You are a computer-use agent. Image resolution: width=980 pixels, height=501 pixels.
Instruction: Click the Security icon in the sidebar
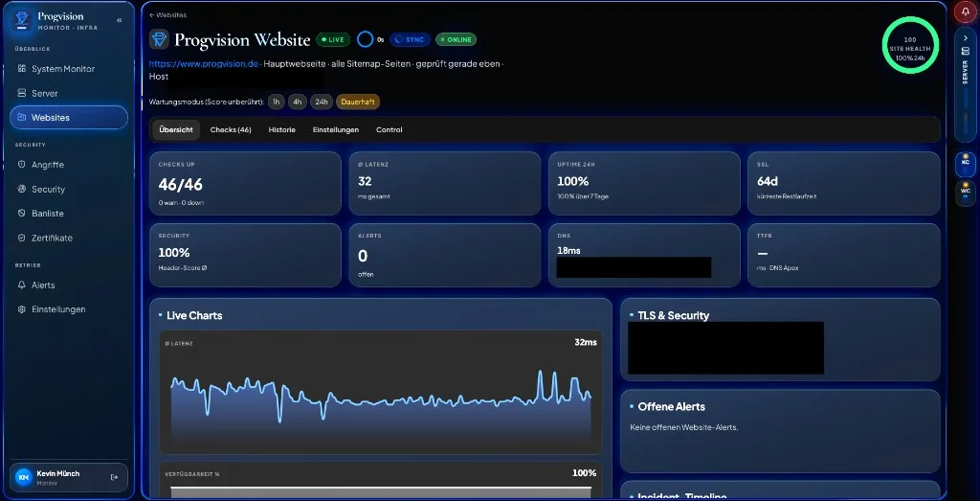pos(22,189)
